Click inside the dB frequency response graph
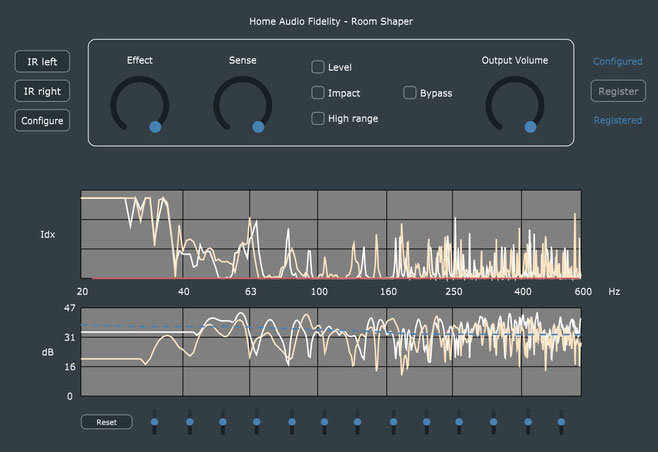 click(331, 352)
